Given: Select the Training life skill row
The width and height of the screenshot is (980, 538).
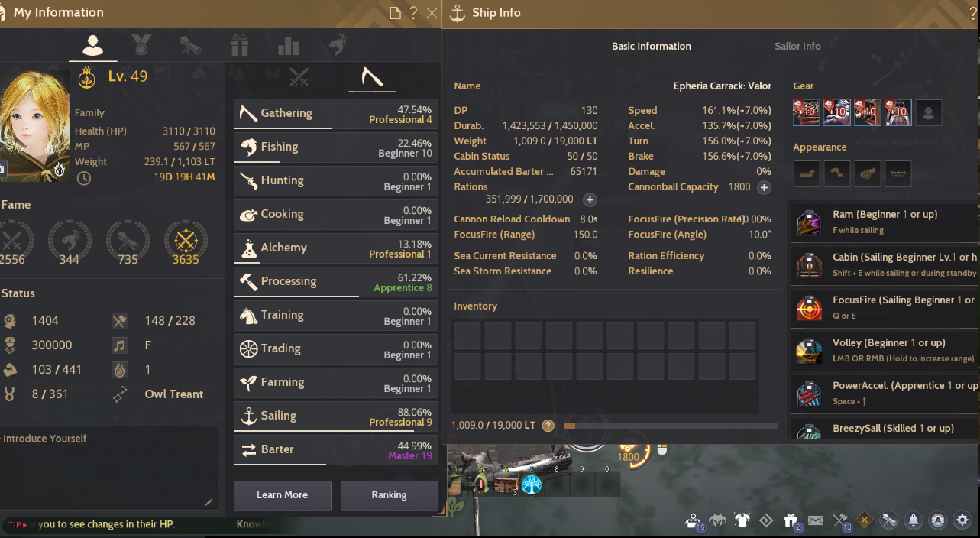Looking at the screenshot, I should click(x=335, y=315).
